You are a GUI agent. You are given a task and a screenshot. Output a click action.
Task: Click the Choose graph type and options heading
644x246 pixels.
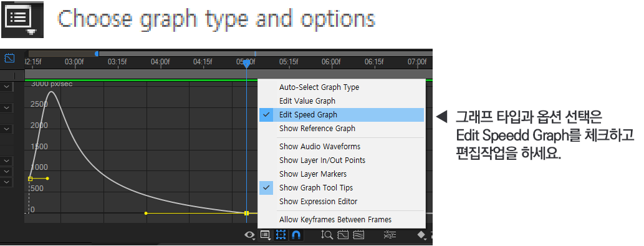click(x=217, y=19)
